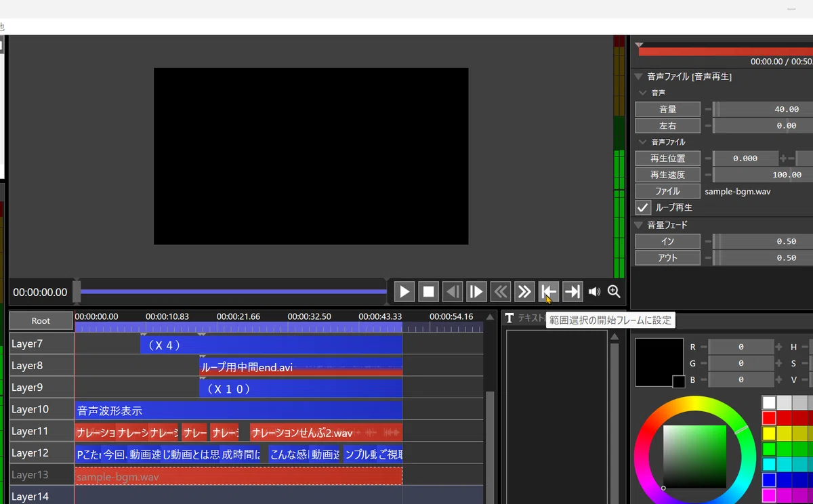813x504 pixels.
Task: Select the Layer10 header
Action: [x=41, y=409]
